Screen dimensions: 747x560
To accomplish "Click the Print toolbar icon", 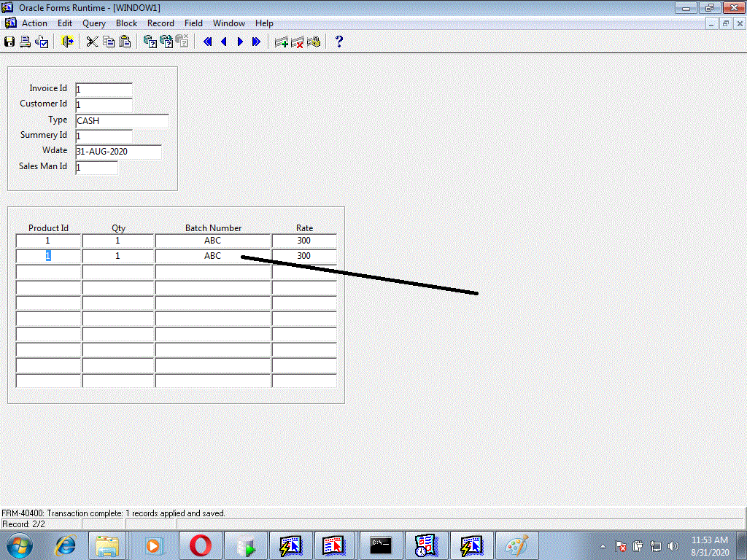I will coord(25,42).
